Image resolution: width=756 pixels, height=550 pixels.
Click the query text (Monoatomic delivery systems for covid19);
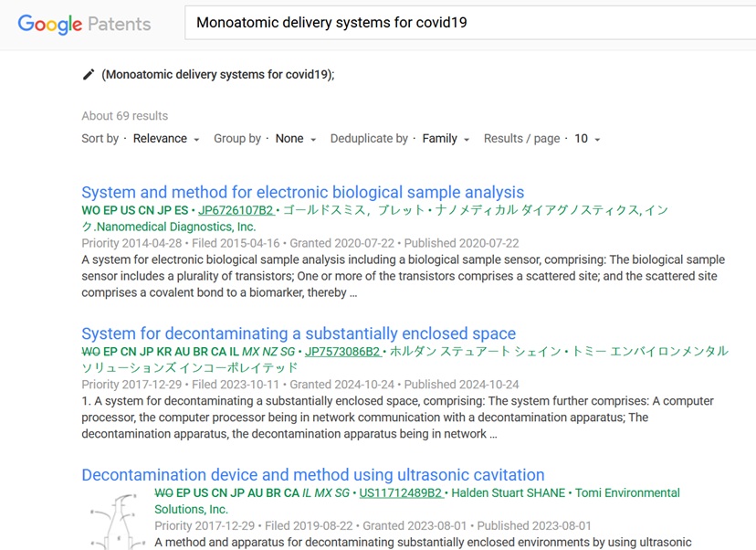(218, 75)
